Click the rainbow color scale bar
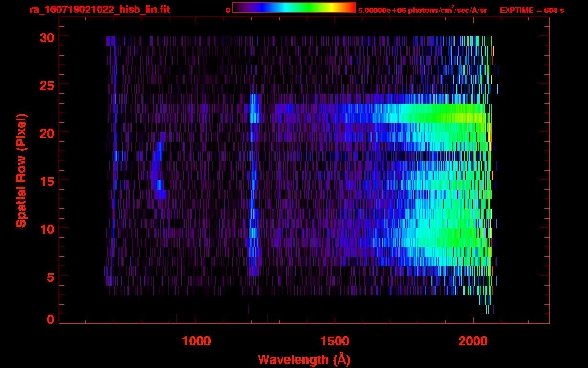This screenshot has width=588, height=368. (x=294, y=8)
